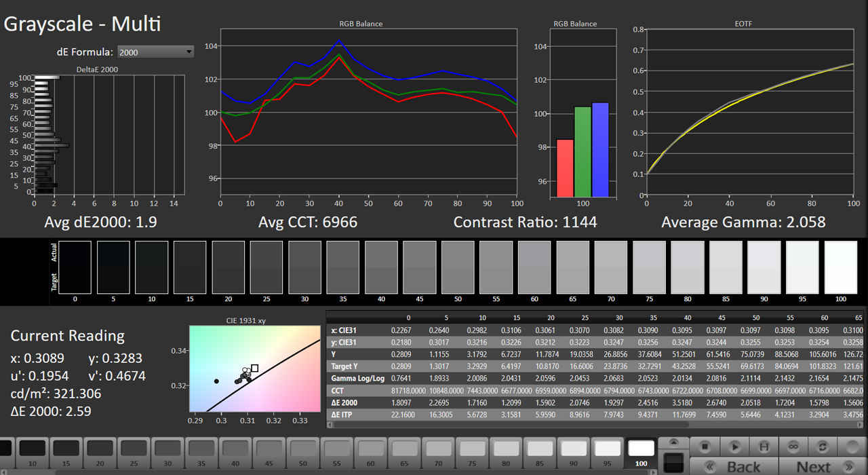The height and width of the screenshot is (475, 868).
Task: Click the horizontal scrollbar under the data table
Action: 596,424
